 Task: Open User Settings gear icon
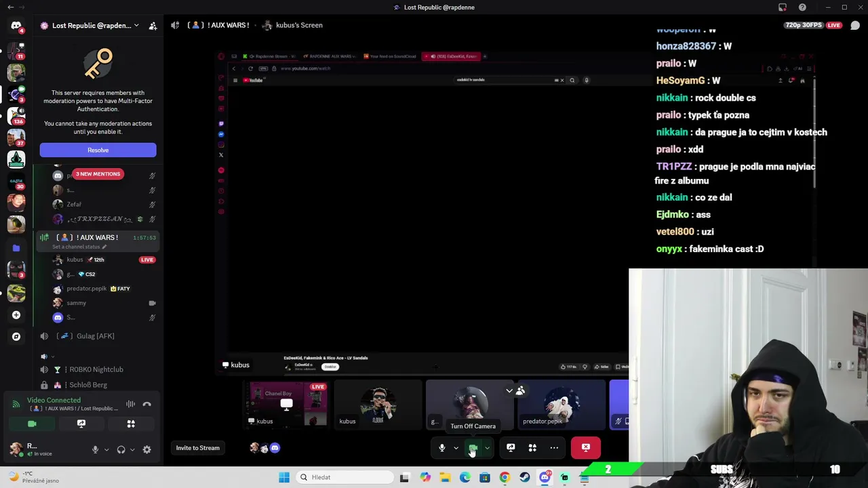point(146,449)
